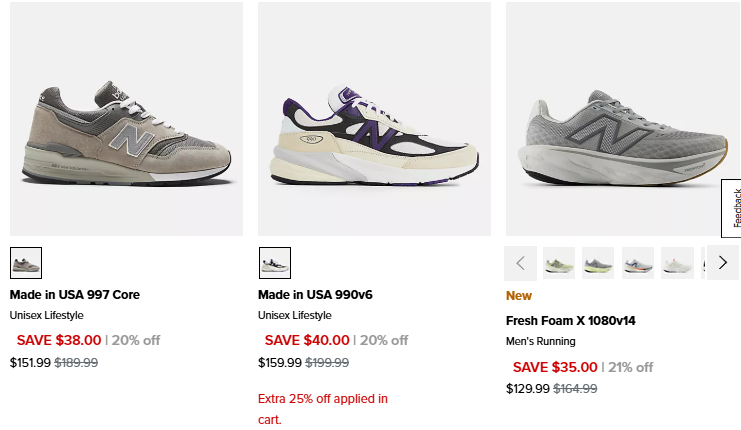Open the Feedback side tab
Image resolution: width=741 pixels, height=430 pixels.
point(731,208)
